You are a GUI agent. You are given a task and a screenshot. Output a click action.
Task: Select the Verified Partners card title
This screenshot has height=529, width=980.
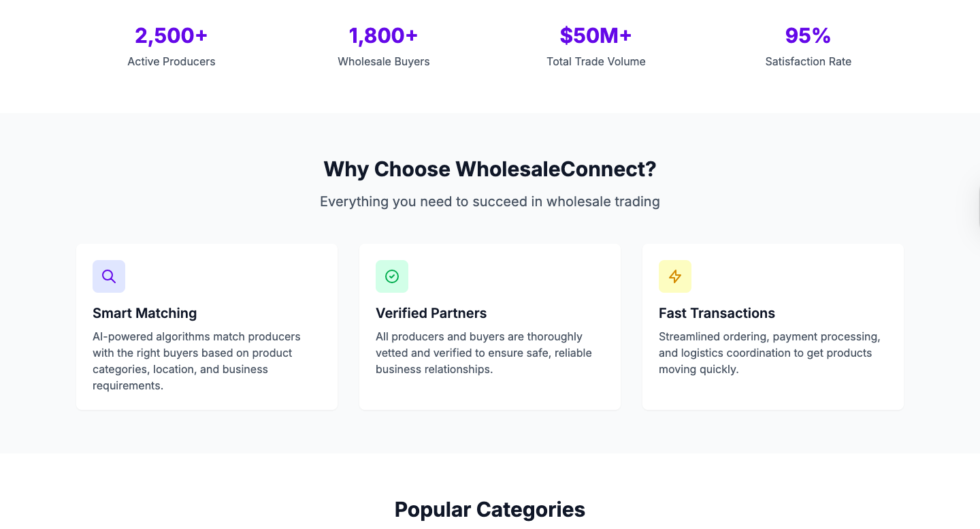click(x=431, y=313)
